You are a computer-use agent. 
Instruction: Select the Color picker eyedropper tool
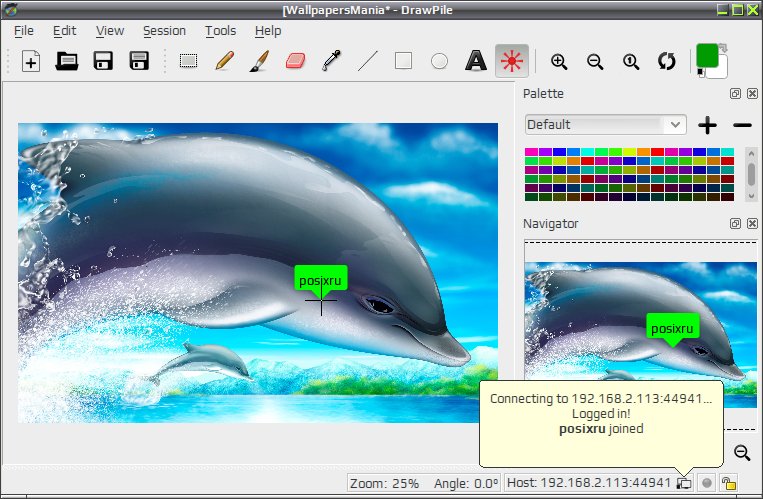click(x=331, y=61)
